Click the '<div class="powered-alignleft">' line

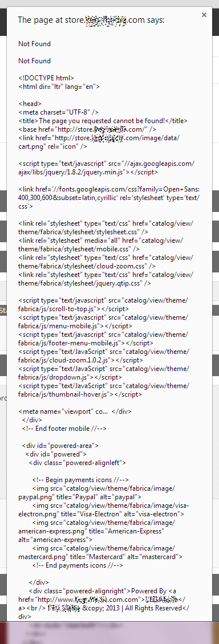(x=77, y=462)
